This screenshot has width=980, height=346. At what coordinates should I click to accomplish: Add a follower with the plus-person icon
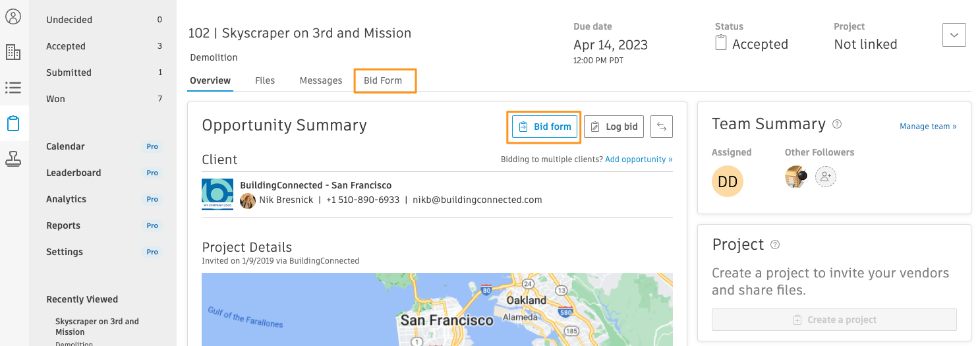(826, 177)
